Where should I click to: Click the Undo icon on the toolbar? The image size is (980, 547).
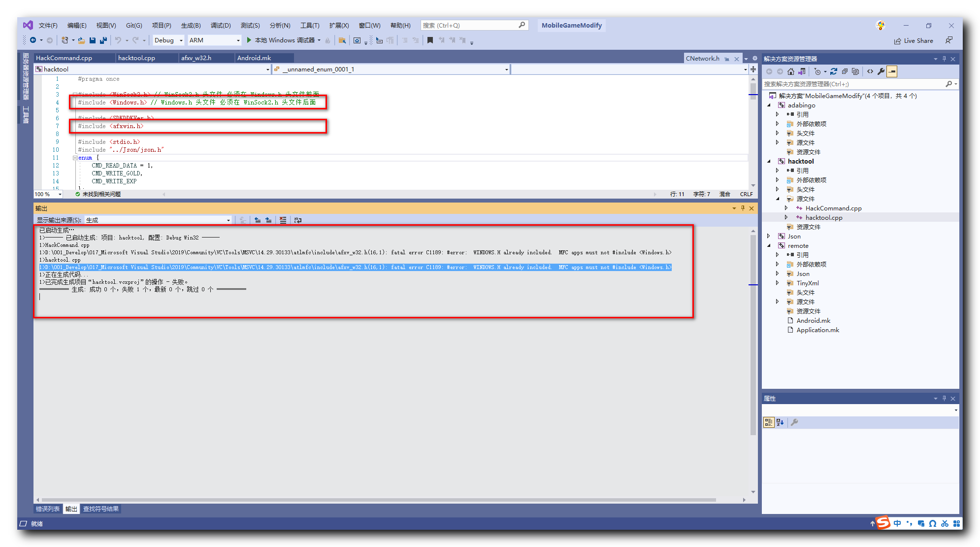pos(117,40)
